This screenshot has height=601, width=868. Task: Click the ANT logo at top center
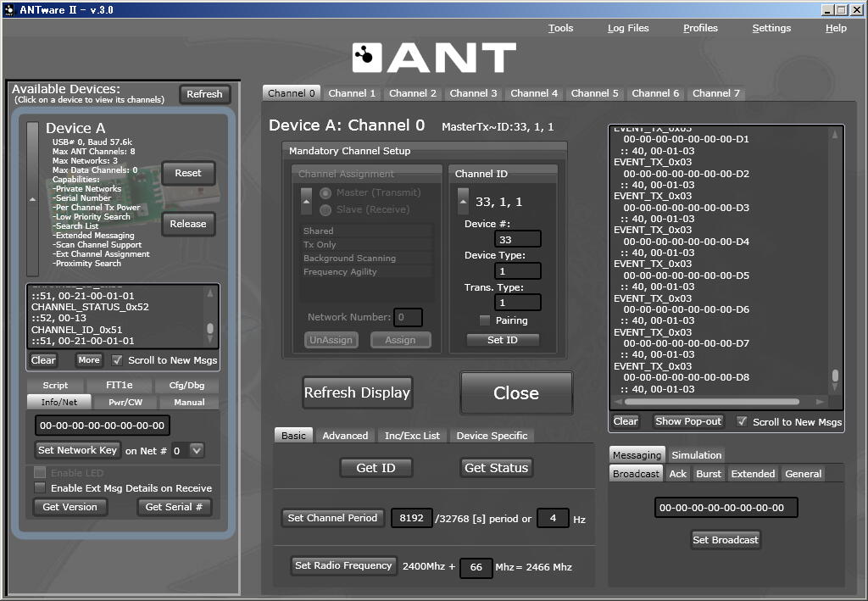click(x=434, y=58)
